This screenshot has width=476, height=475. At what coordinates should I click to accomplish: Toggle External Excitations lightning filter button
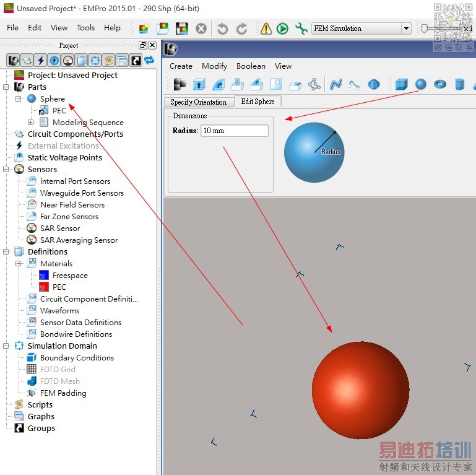(40, 61)
